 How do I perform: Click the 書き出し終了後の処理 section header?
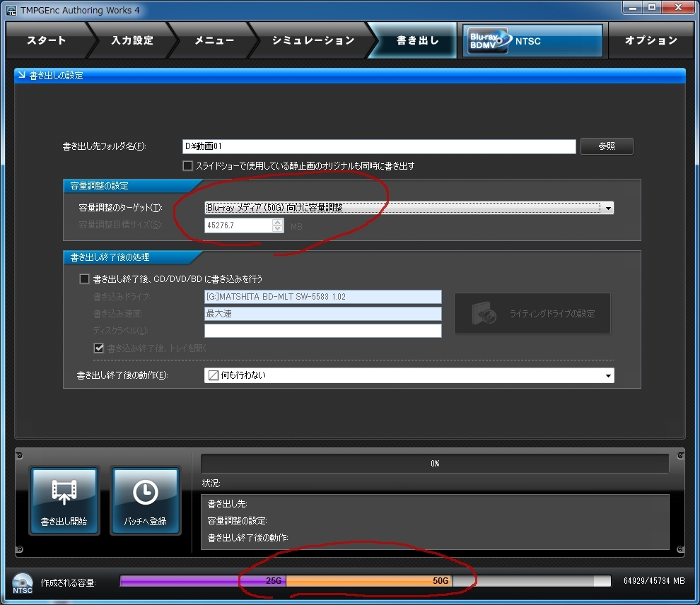(110, 257)
